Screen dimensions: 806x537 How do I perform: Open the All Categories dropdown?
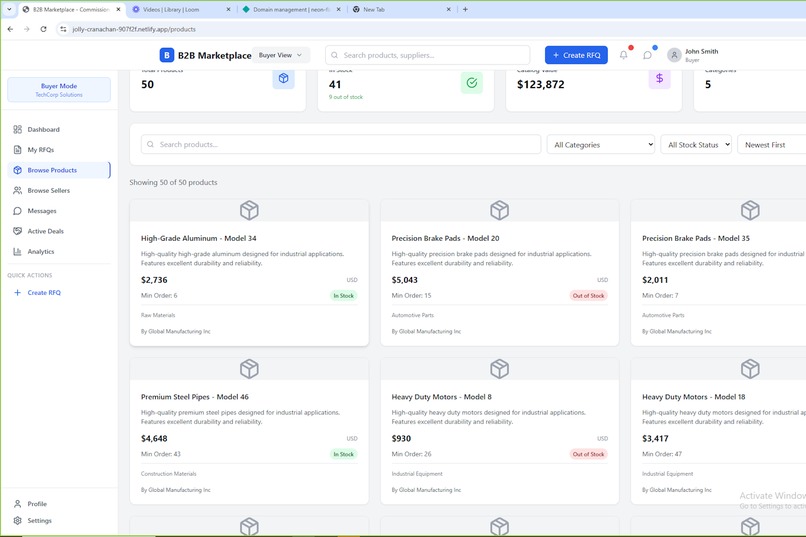click(x=601, y=145)
